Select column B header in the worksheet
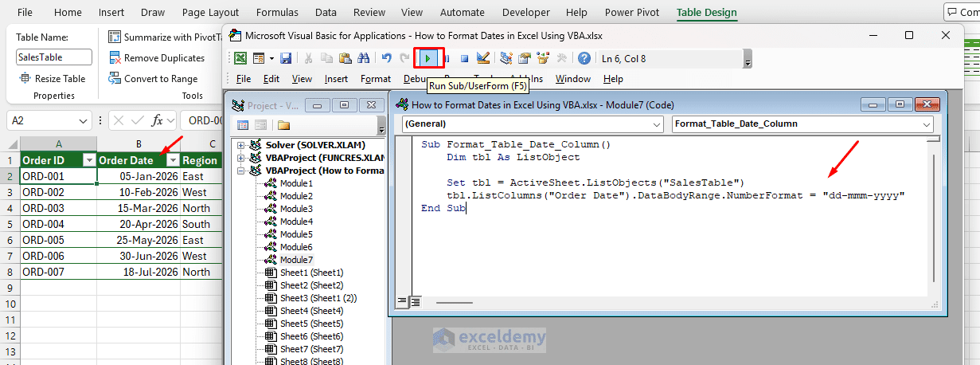The height and width of the screenshot is (365, 980). [139, 143]
